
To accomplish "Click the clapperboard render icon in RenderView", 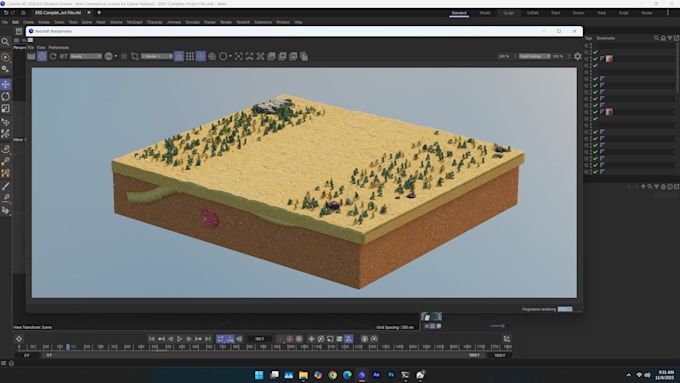I will pyautogui.click(x=31, y=56).
